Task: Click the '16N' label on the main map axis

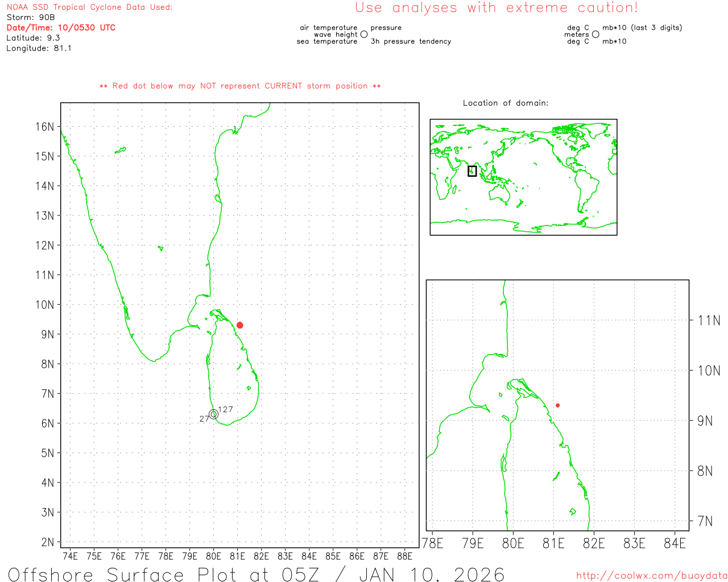Action: 45,127
